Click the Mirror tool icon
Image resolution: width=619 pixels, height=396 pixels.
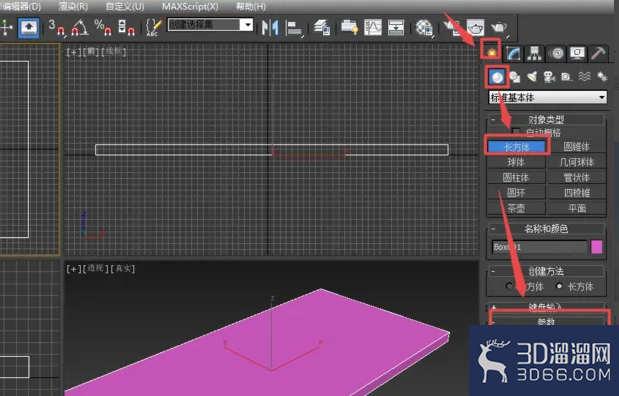pyautogui.click(x=270, y=27)
